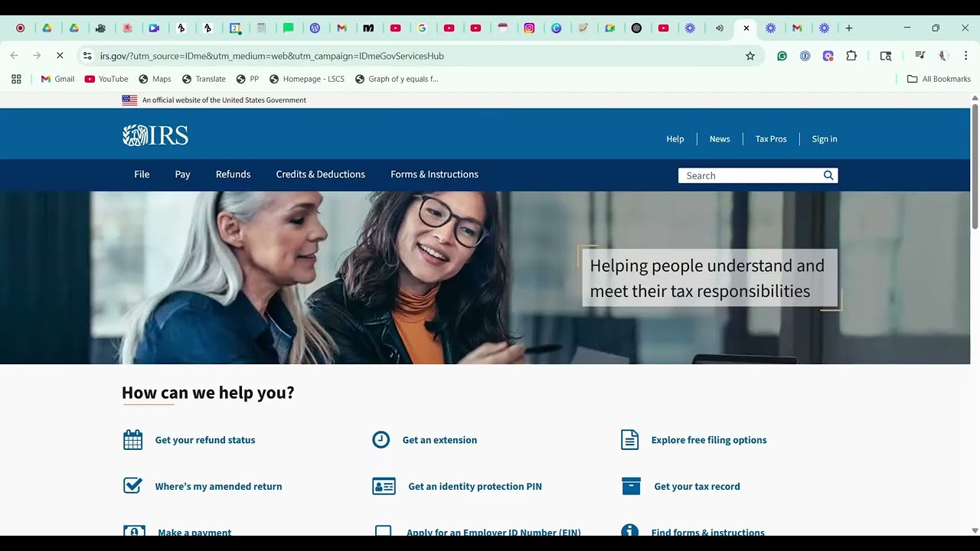Click Get your refund status

pyautogui.click(x=205, y=440)
